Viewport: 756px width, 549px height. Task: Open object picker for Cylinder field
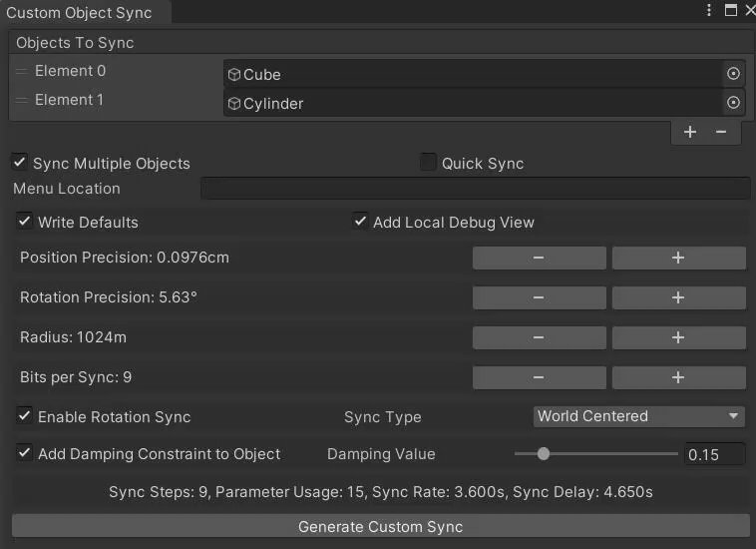pos(733,102)
